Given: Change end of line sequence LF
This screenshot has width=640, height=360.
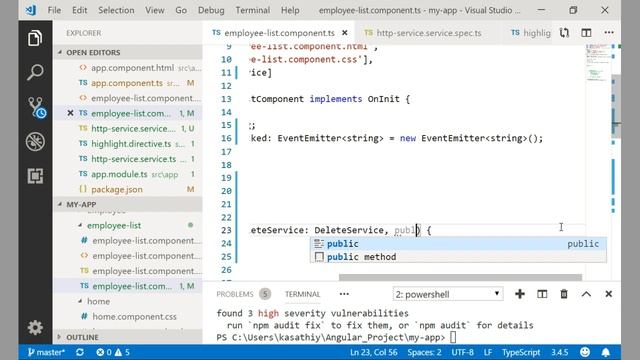Looking at the screenshot, I should [x=488, y=352].
